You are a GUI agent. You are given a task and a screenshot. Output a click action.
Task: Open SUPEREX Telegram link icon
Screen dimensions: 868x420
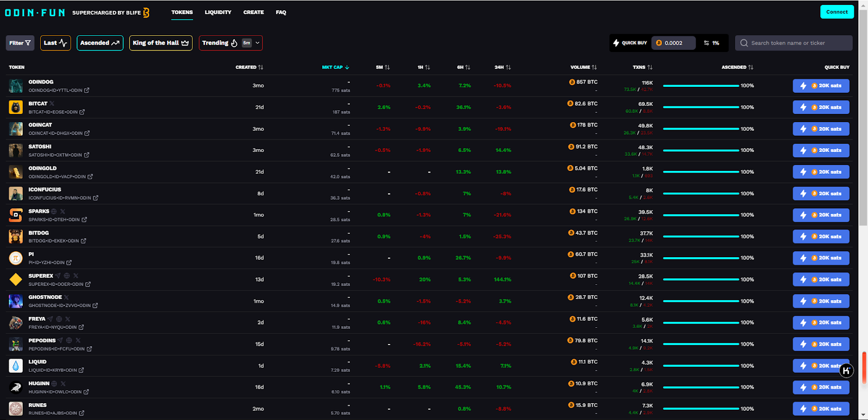[58, 276]
